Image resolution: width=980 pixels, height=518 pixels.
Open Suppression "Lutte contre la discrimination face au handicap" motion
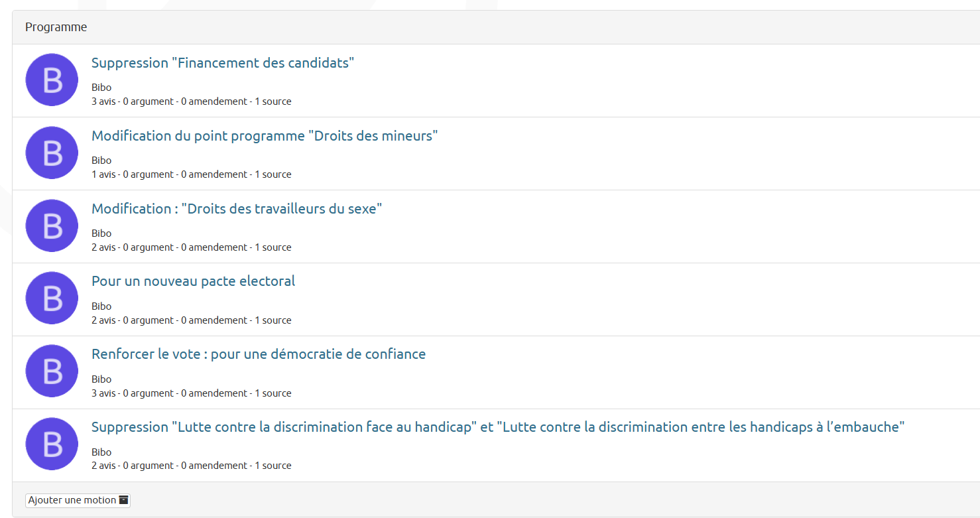coord(498,427)
